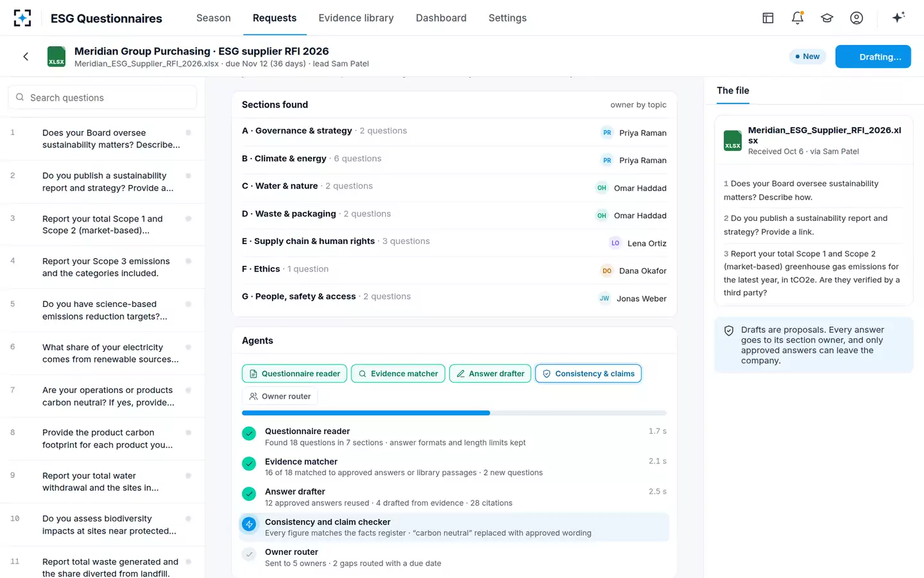924x578 pixels.
Task: Open the Settings tab
Action: tap(508, 18)
